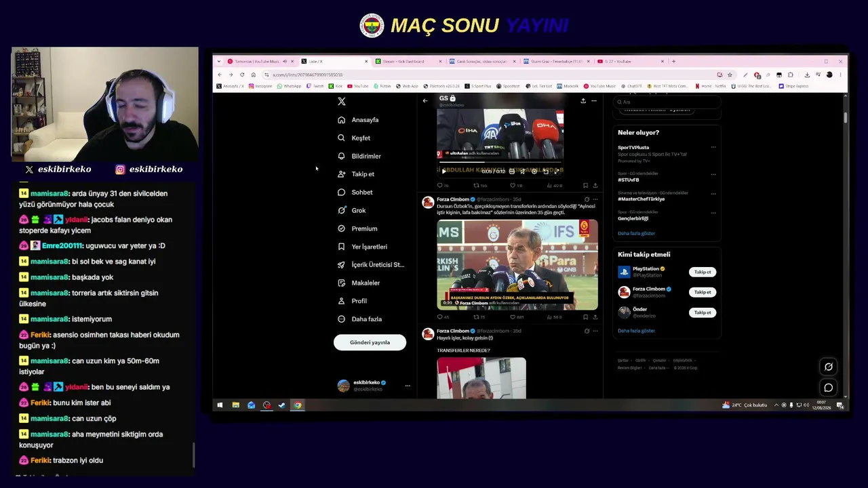Open the Windows Start menu
The width and height of the screenshot is (868, 488).
[x=220, y=405]
